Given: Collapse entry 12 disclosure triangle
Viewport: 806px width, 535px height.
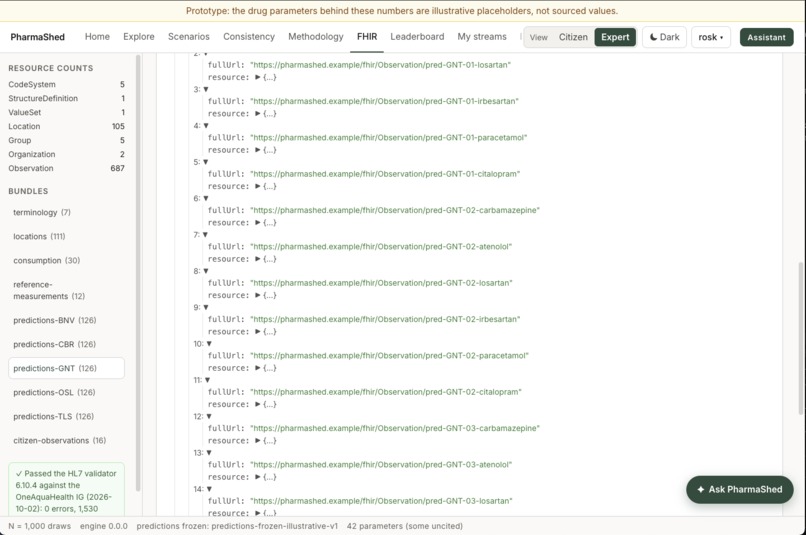Looking at the screenshot, I should [x=209, y=416].
